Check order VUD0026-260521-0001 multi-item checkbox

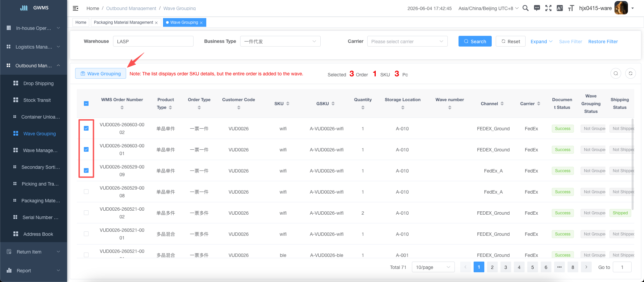[86, 234]
